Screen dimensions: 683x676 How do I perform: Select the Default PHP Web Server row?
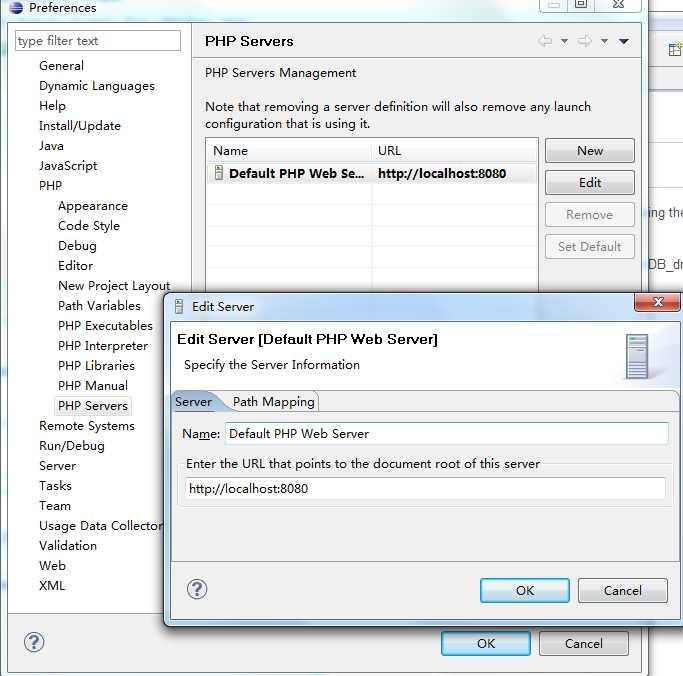(372, 173)
